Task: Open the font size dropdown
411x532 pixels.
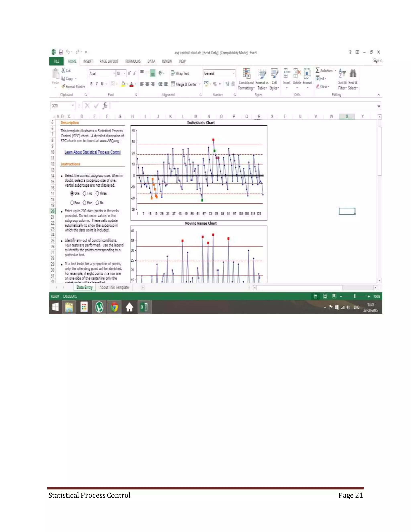Action: click(x=124, y=73)
